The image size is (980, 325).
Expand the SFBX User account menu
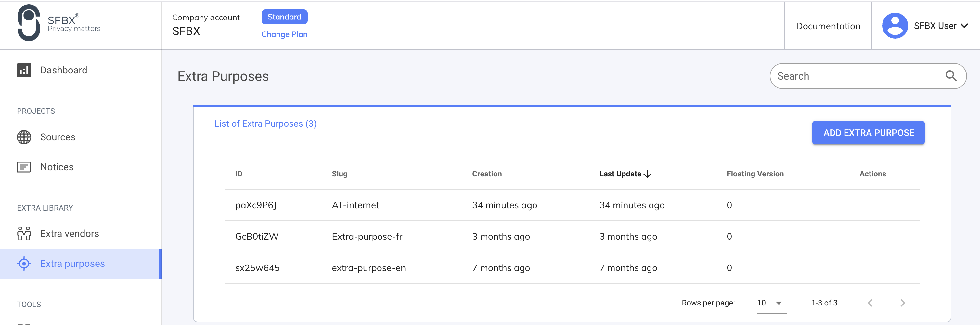pos(964,26)
